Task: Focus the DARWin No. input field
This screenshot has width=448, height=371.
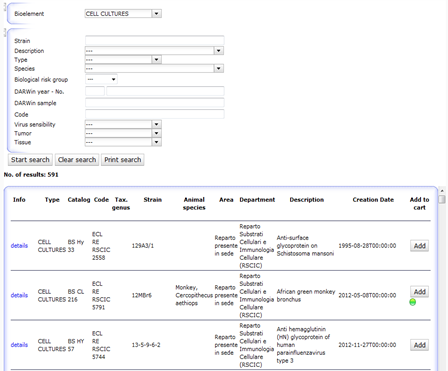Action: pos(165,91)
